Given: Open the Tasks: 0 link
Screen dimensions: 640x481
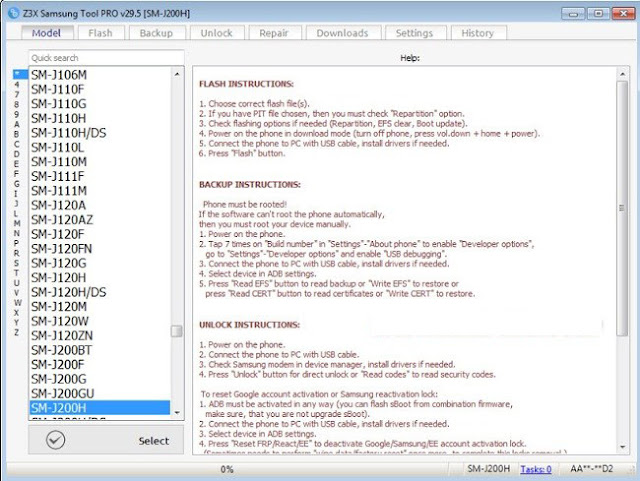Looking at the screenshot, I should [536, 469].
